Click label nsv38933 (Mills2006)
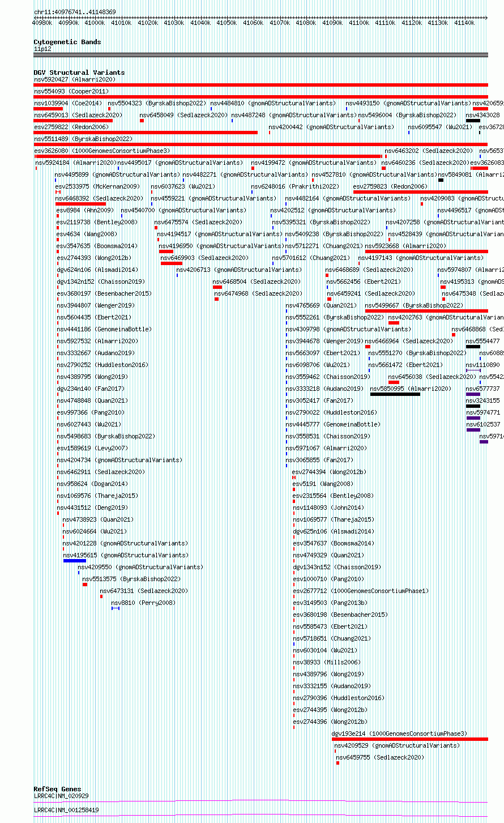 coord(327,662)
